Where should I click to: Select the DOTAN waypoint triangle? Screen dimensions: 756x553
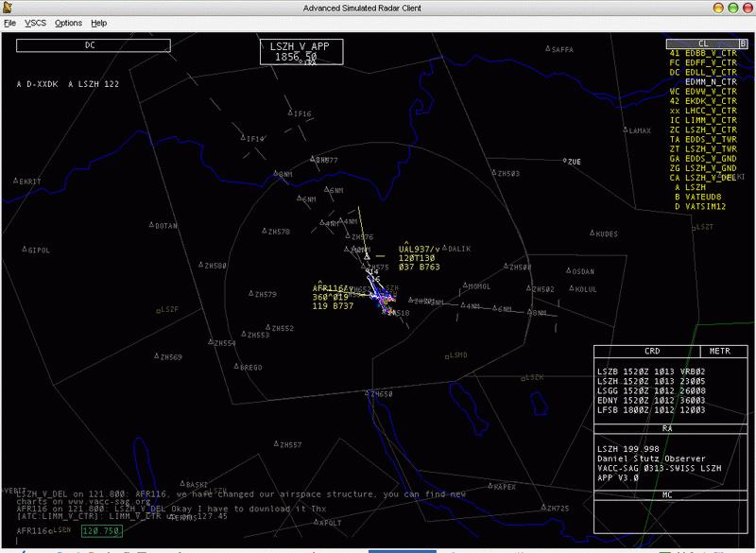152,225
